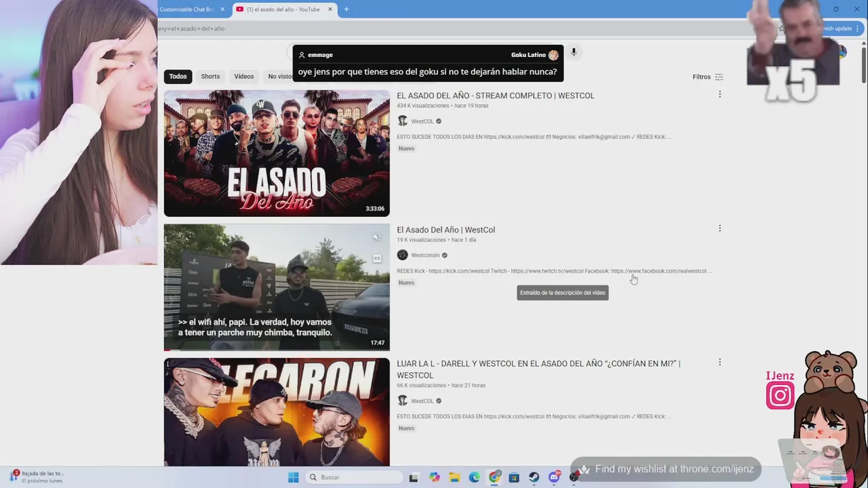The width and height of the screenshot is (868, 488).
Task: Unmute the preview on the second video thumbnail
Action: 377,237
